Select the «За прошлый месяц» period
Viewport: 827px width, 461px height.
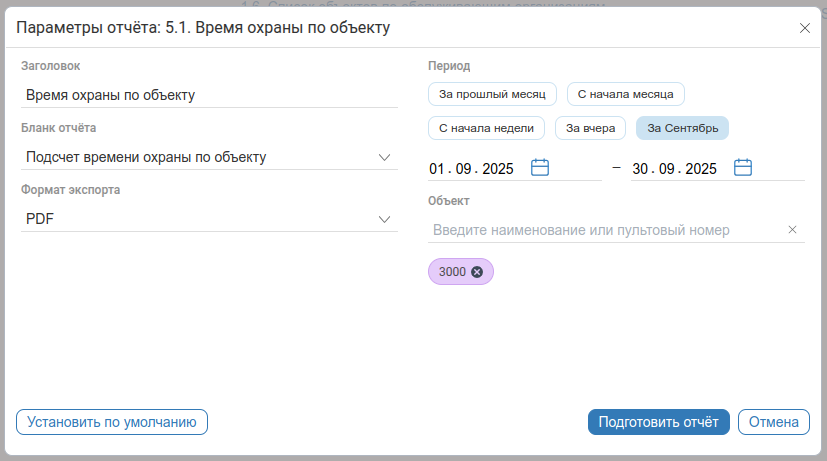pos(492,95)
